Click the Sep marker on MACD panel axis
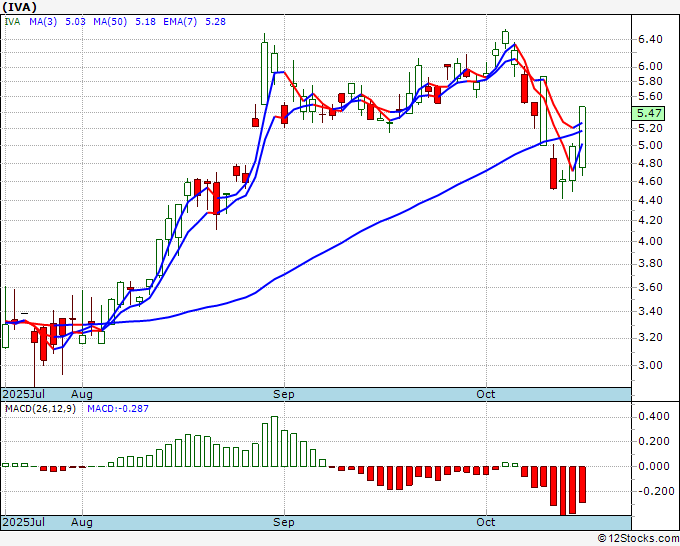680x546 pixels. pyautogui.click(x=284, y=522)
